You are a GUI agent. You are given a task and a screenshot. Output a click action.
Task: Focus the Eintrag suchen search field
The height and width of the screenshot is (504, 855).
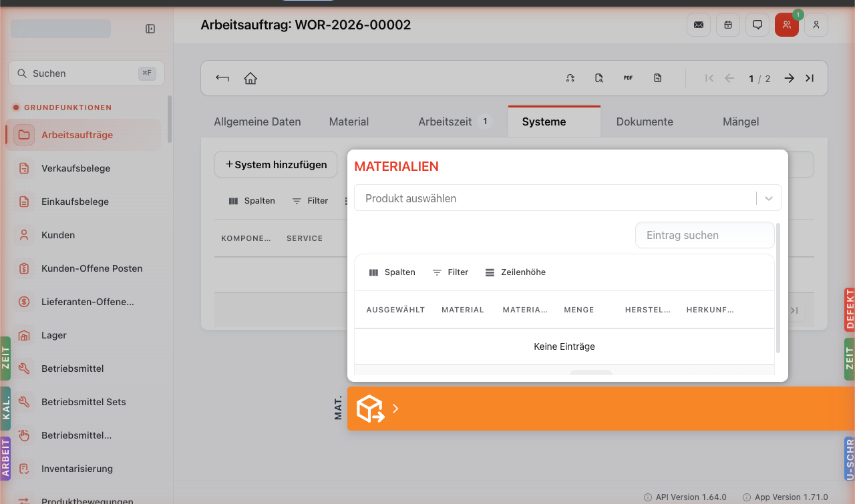pos(705,235)
